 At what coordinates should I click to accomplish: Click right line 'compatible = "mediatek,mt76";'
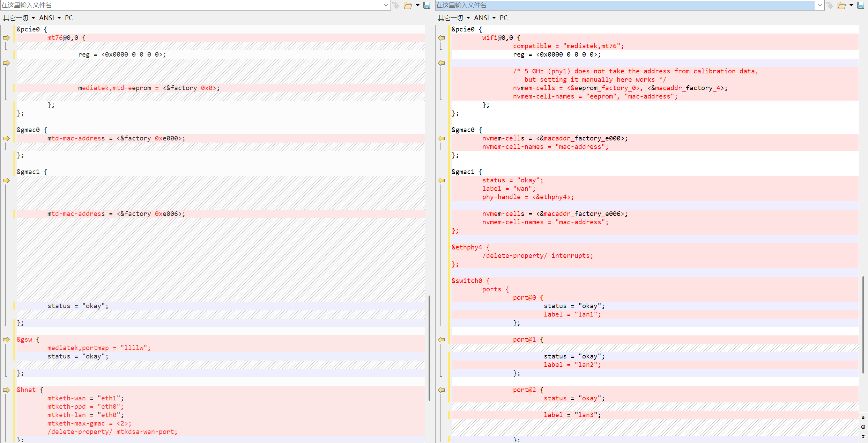click(x=569, y=46)
